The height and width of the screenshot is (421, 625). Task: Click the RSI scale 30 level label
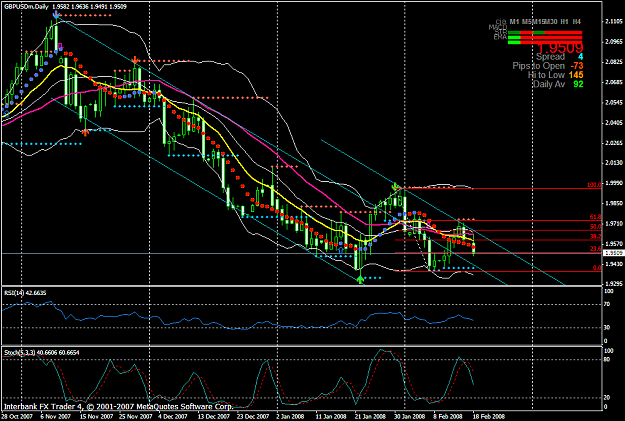tap(607, 327)
